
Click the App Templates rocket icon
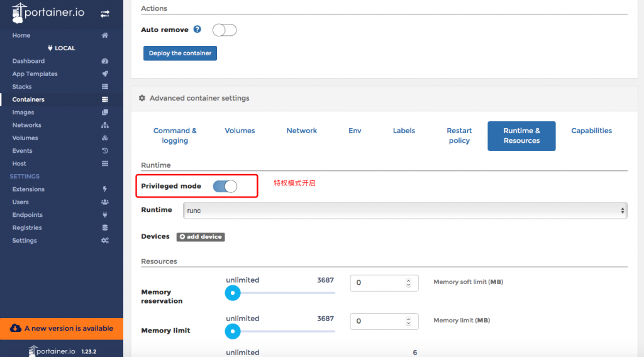coord(105,74)
